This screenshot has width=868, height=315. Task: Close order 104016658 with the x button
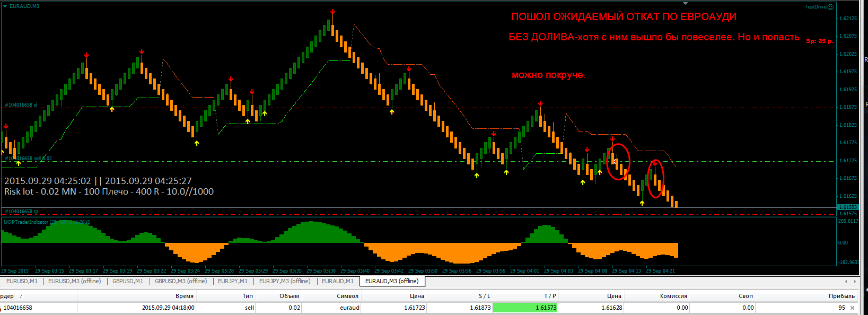coord(853,308)
